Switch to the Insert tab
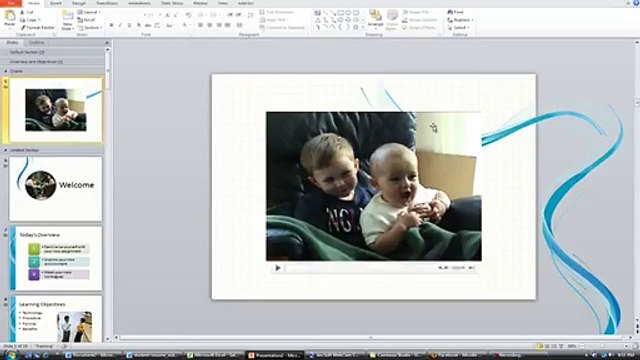Image resolution: width=640 pixels, height=360 pixels. coord(56,3)
